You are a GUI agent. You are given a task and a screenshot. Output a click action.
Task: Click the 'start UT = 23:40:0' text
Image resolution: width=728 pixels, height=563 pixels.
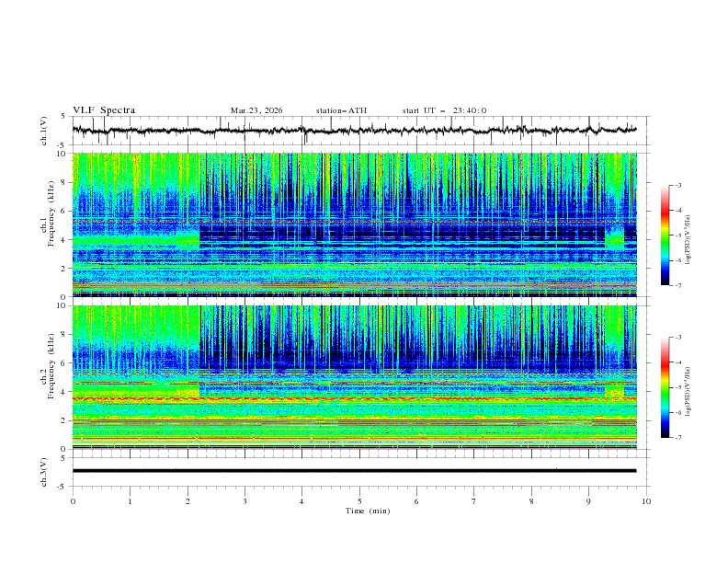pos(444,110)
